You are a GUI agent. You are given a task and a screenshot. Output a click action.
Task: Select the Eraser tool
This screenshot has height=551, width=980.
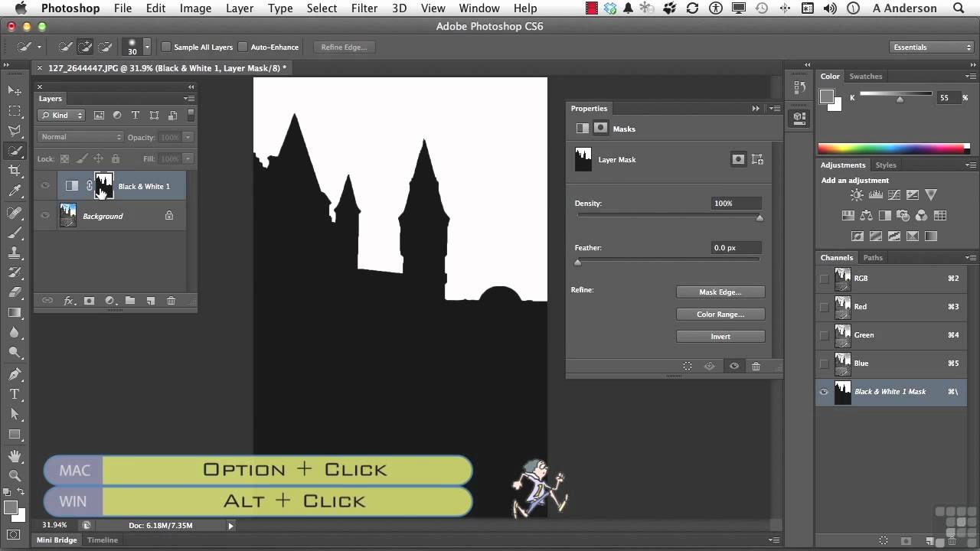[15, 292]
